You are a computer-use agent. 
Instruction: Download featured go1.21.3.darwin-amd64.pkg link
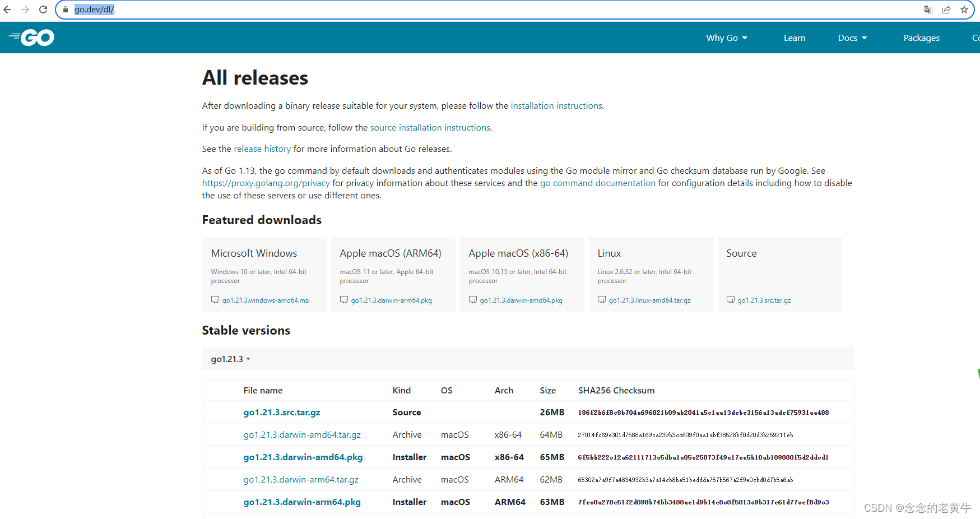[x=521, y=300]
